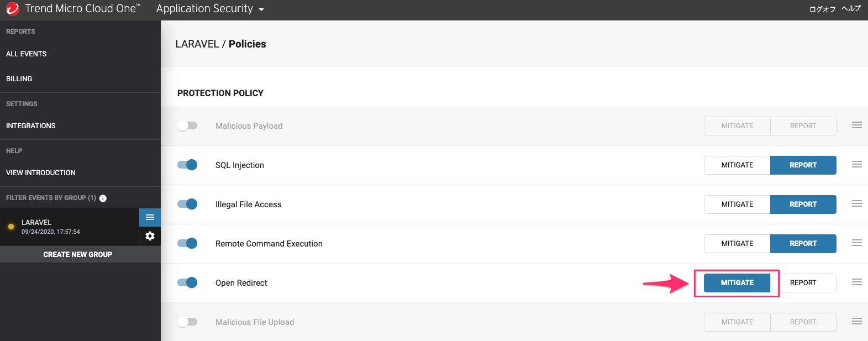Open the BILLING section
Screen dimensions: 868x341
pos(19,78)
